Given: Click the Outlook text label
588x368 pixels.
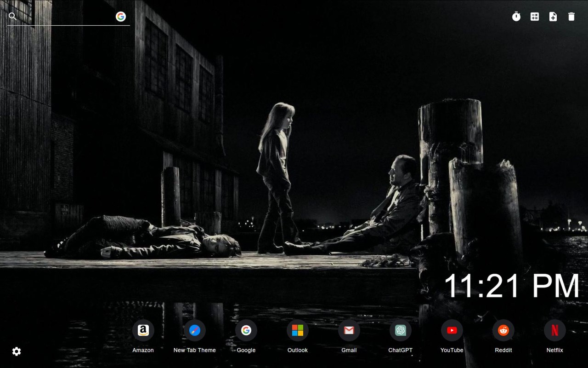Looking at the screenshot, I should [x=298, y=350].
